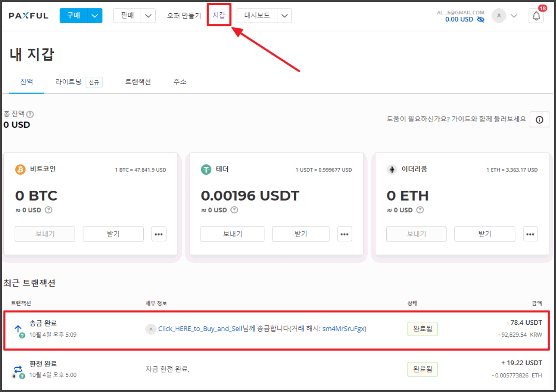Switch to the 주소 tab
This screenshot has width=556, height=392.
pos(180,81)
